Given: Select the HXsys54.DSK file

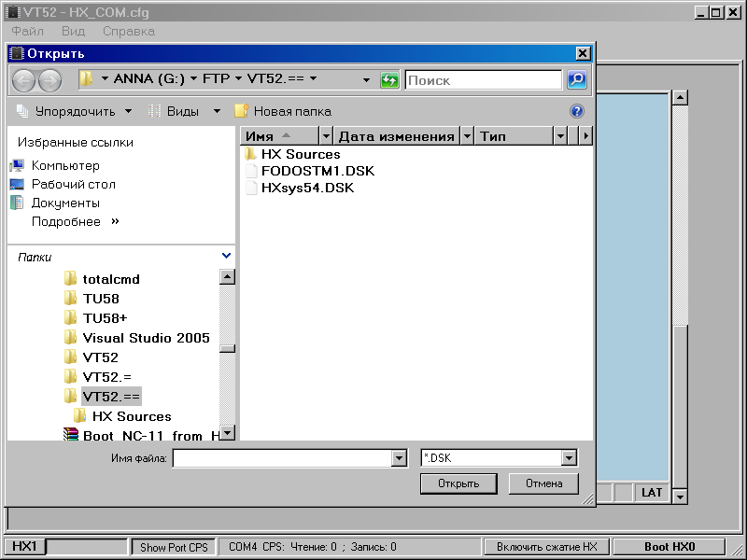Looking at the screenshot, I should tap(307, 188).
